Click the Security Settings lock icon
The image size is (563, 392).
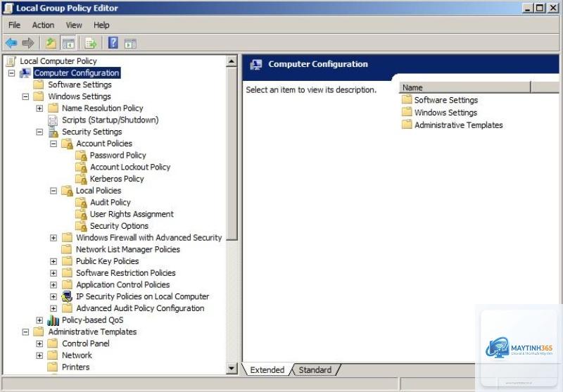pyautogui.click(x=53, y=132)
